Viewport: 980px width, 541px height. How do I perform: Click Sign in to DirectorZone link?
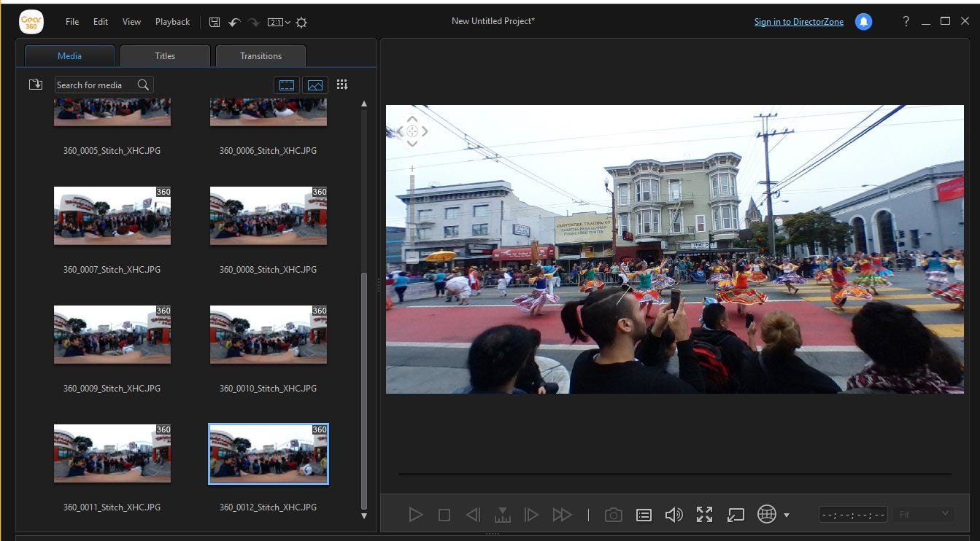(x=799, y=22)
